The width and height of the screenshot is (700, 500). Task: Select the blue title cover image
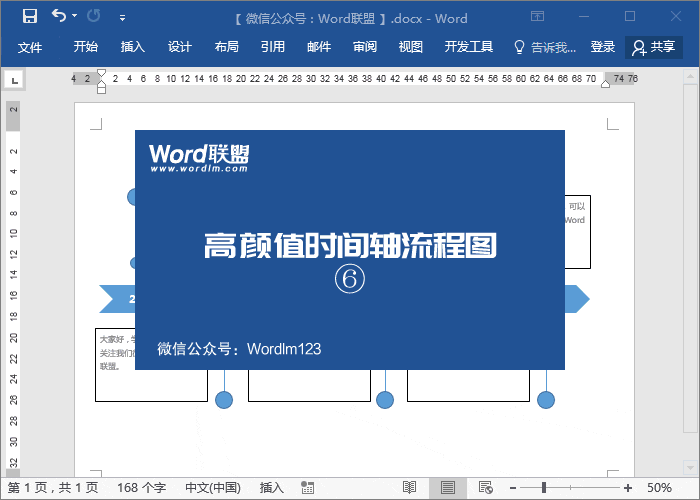point(350,250)
